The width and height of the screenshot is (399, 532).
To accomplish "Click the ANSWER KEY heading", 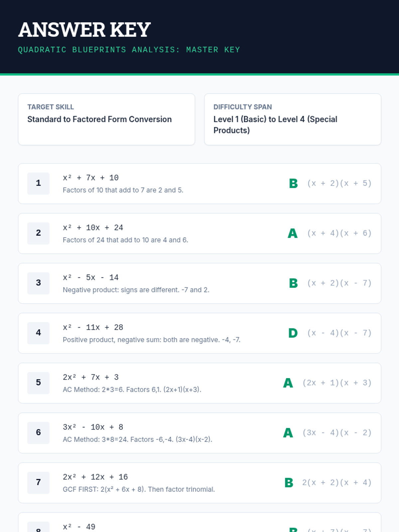I will (84, 30).
